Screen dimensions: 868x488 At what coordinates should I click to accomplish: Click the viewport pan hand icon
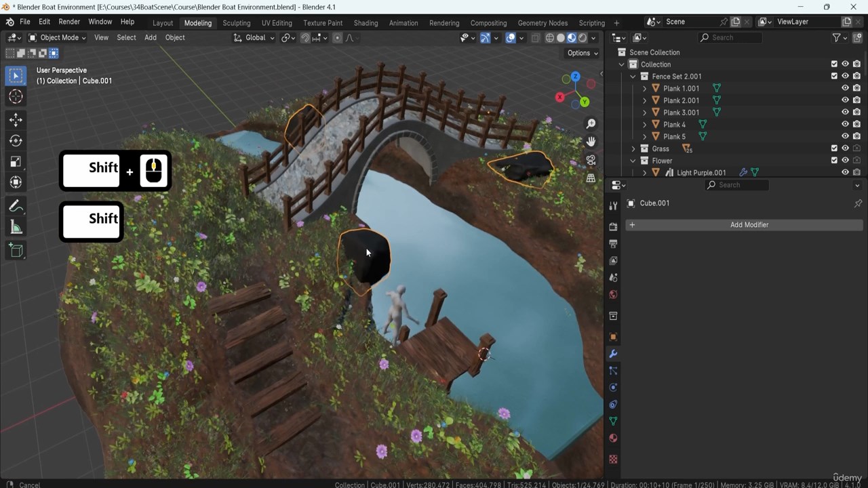click(x=591, y=142)
